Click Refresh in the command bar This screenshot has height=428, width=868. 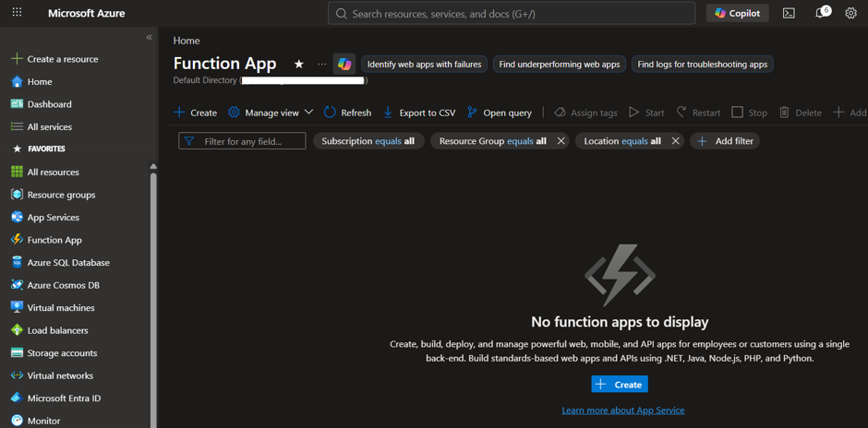pyautogui.click(x=347, y=113)
